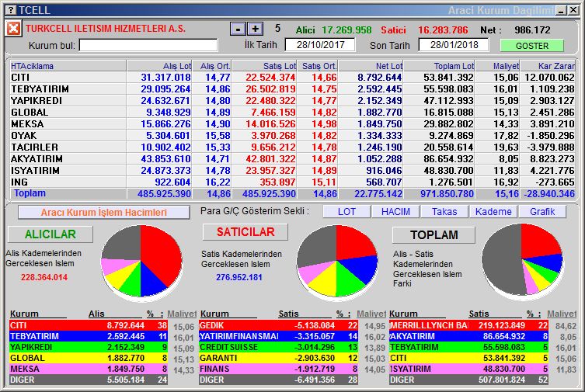
Task: Click the gray DIGER row showing 507.801.824
Action: tap(468, 380)
